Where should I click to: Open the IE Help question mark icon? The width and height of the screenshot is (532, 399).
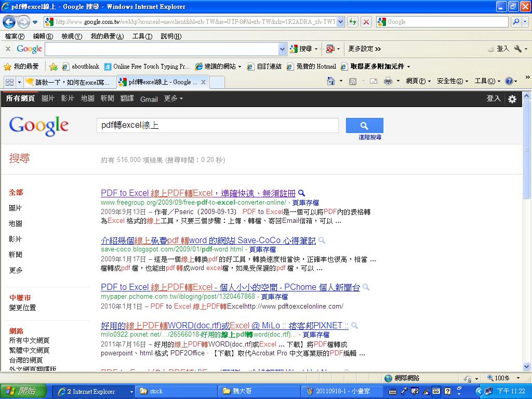(509, 81)
